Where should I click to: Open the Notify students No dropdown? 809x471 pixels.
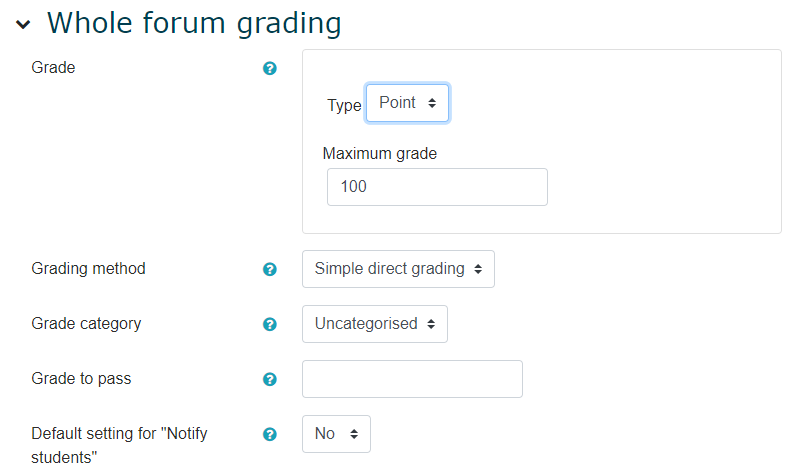tap(336, 434)
